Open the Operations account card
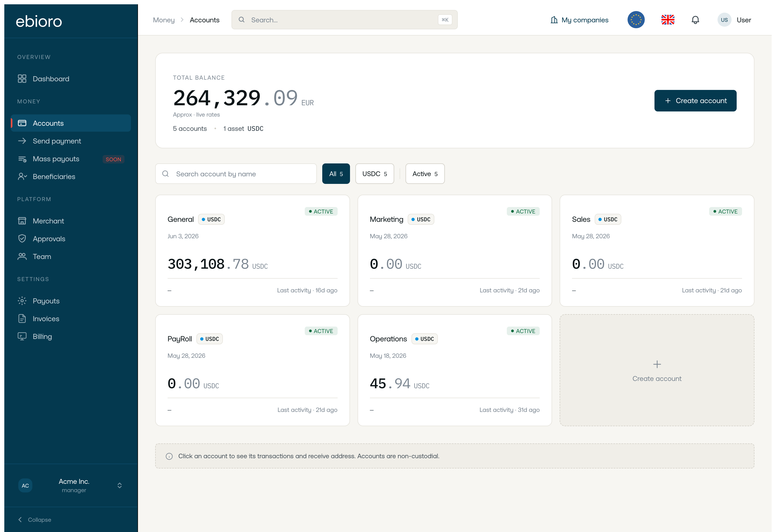 coord(455,370)
